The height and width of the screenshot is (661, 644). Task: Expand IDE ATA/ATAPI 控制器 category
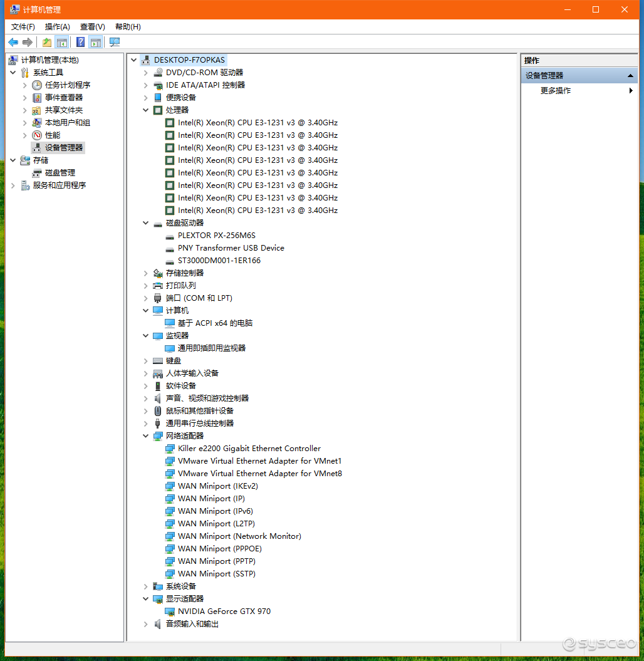[146, 85]
